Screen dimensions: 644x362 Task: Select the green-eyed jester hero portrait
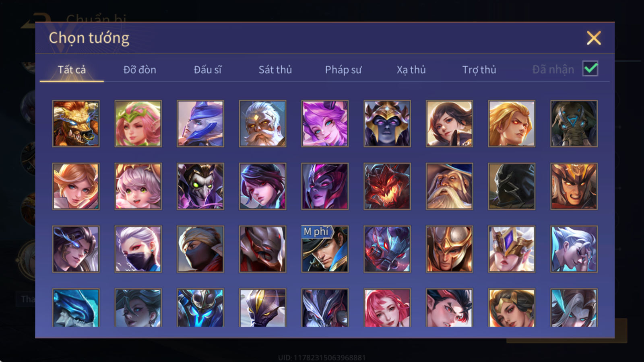point(200,186)
